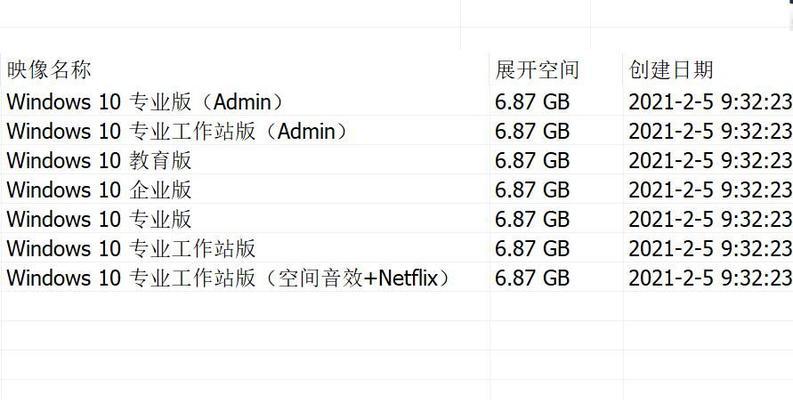Image resolution: width=793 pixels, height=400 pixels.
Task: Choose the Windows 10 教育版 image
Action: [99, 161]
